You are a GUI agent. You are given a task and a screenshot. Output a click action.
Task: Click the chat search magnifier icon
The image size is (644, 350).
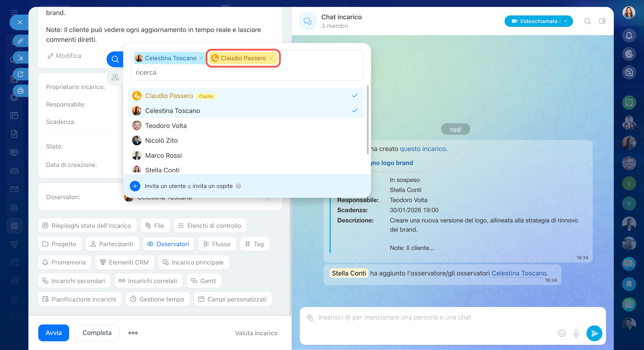587,21
